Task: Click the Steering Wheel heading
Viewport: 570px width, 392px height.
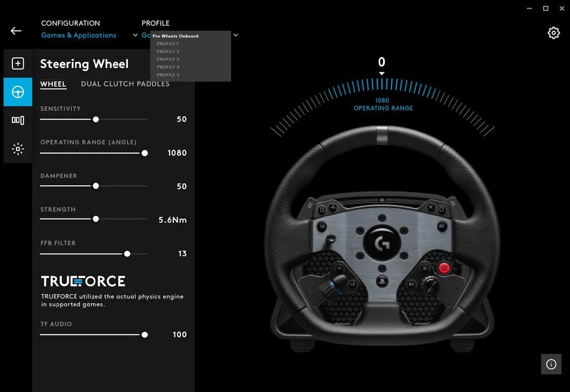Action: (84, 64)
